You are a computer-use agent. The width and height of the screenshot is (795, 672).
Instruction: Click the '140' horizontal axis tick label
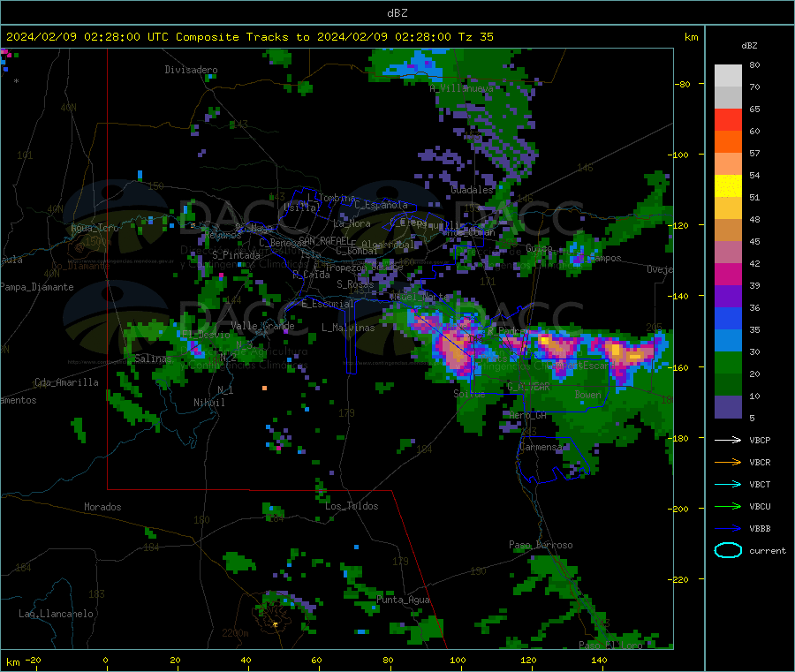599,660
